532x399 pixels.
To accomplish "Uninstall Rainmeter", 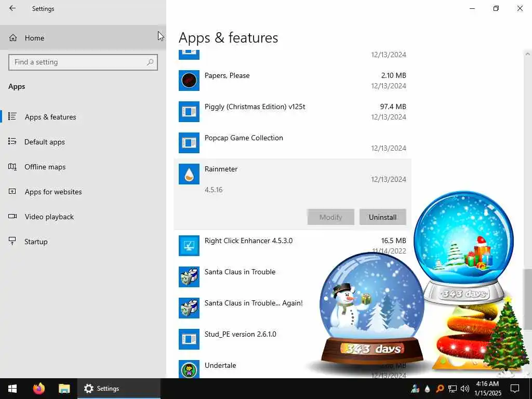I will pyautogui.click(x=382, y=217).
